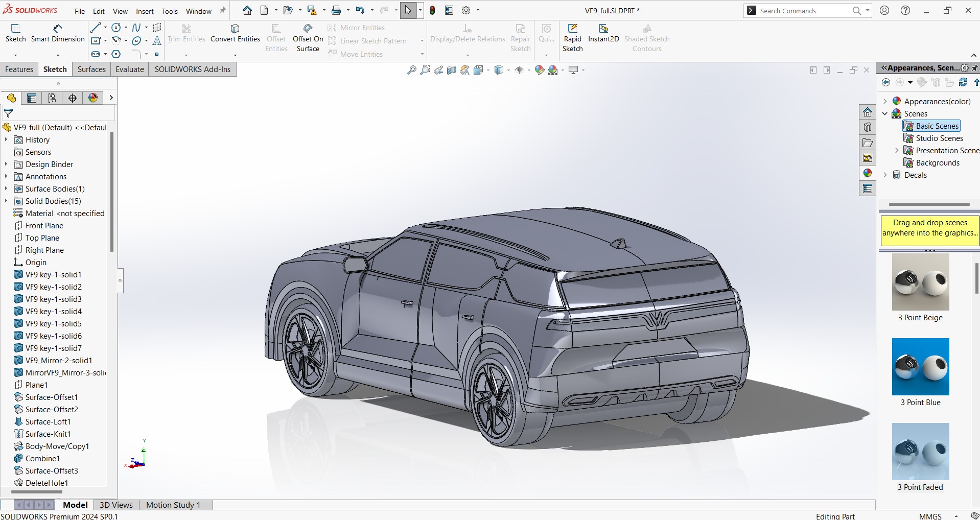Open Section View tool
Viewport: 980px width, 520px height.
[452, 70]
